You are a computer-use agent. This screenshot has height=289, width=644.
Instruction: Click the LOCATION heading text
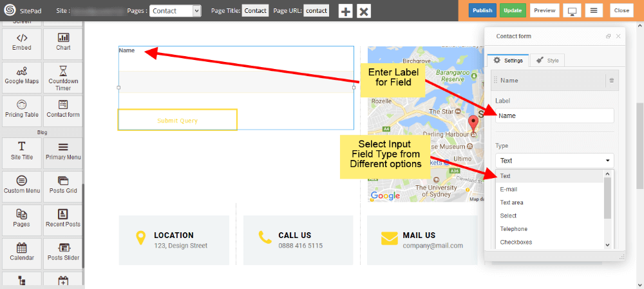pos(174,235)
